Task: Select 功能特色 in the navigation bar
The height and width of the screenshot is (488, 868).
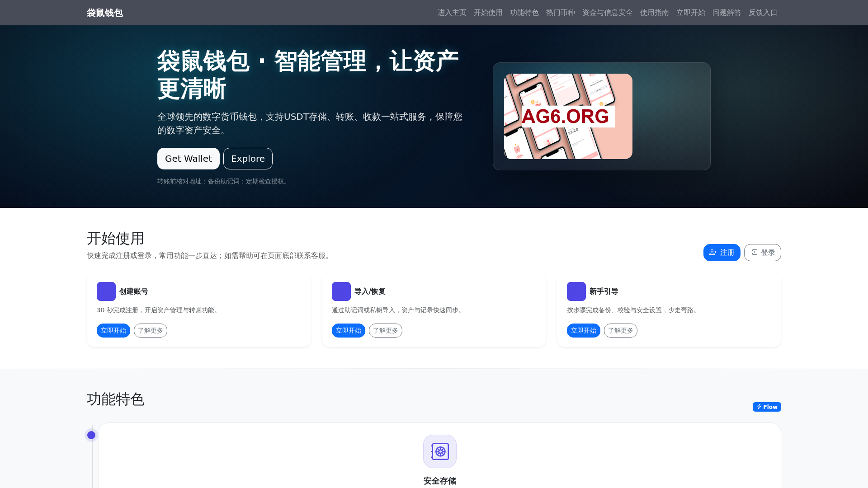Action: tap(524, 13)
